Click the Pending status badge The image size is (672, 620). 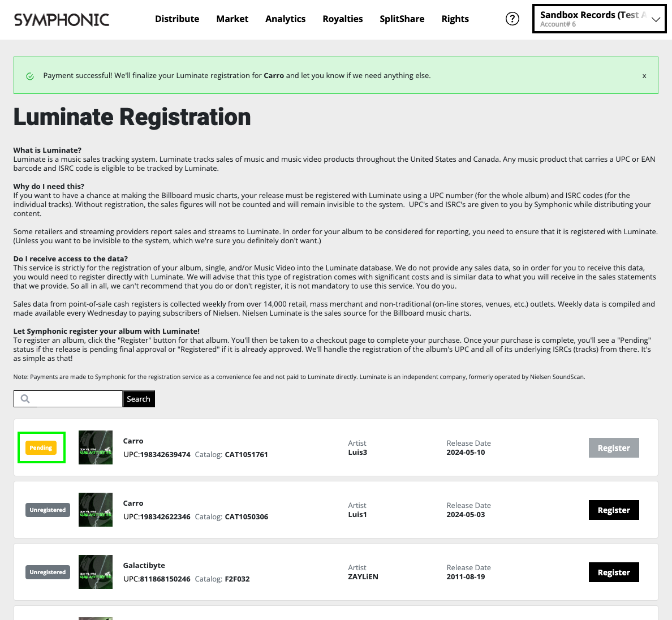coord(41,448)
